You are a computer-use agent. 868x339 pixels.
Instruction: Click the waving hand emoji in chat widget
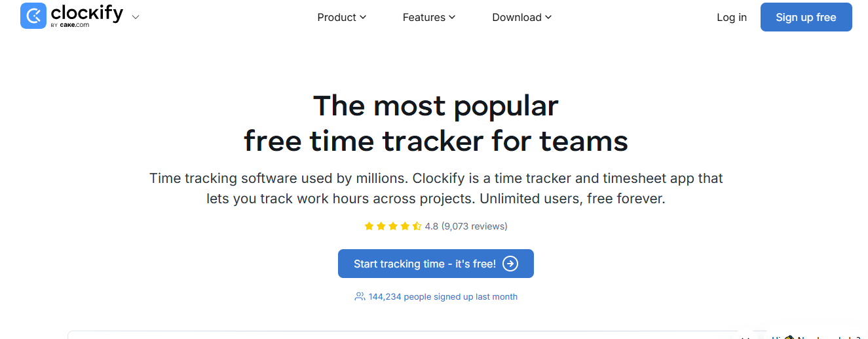[x=789, y=337]
